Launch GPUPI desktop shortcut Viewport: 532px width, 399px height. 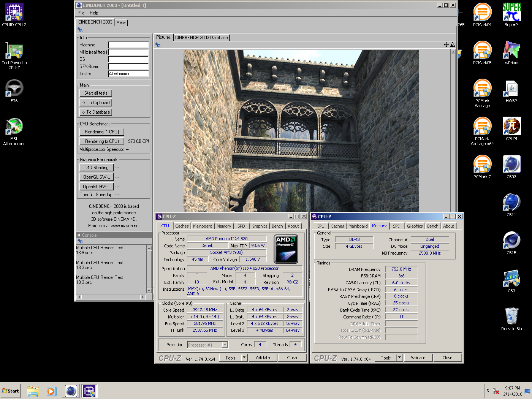point(511,129)
